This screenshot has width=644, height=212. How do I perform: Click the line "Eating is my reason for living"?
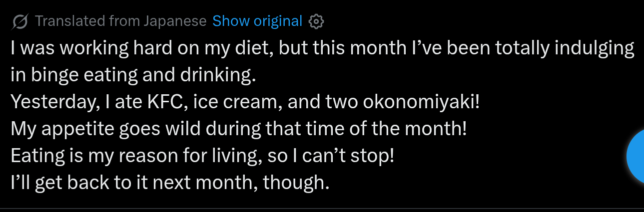tap(202, 156)
